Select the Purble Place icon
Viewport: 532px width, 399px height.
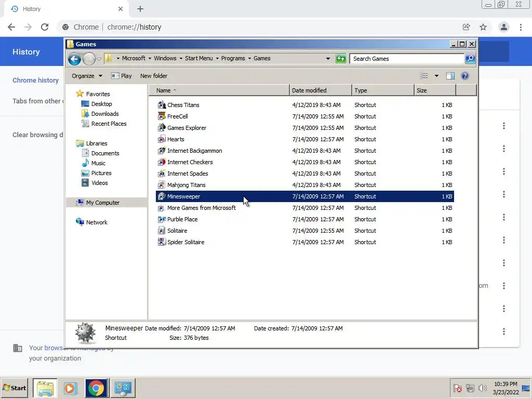coord(162,219)
